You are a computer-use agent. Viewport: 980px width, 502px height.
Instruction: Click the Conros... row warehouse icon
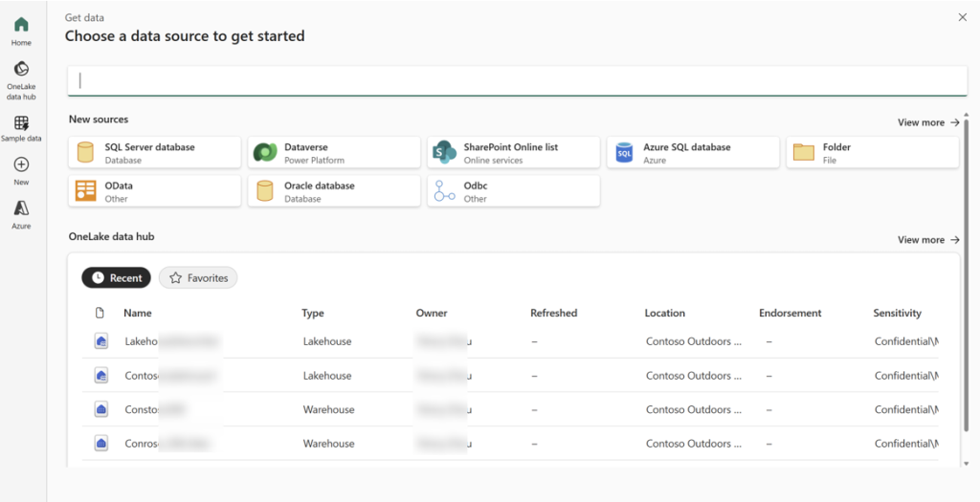coord(101,444)
